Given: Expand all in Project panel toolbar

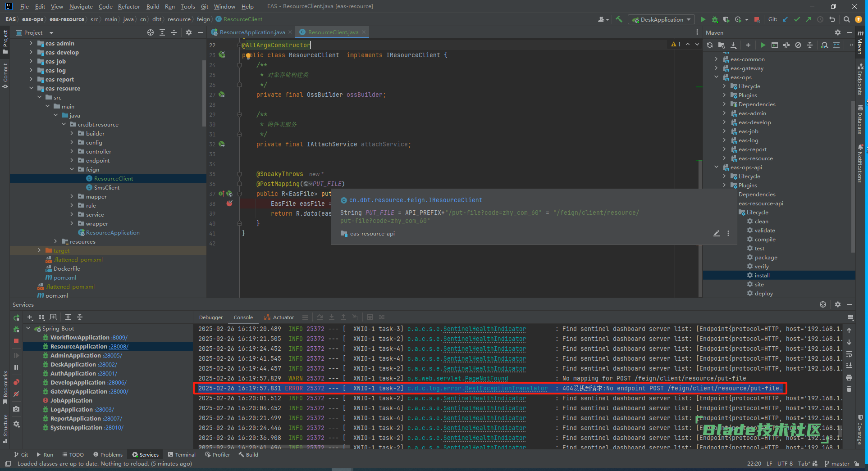Looking at the screenshot, I should tap(162, 32).
